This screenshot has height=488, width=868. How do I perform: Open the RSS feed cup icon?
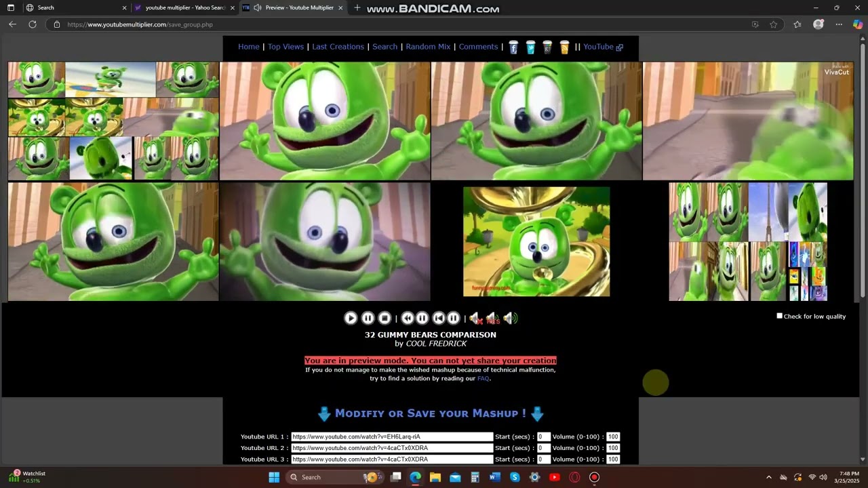pyautogui.click(x=564, y=47)
